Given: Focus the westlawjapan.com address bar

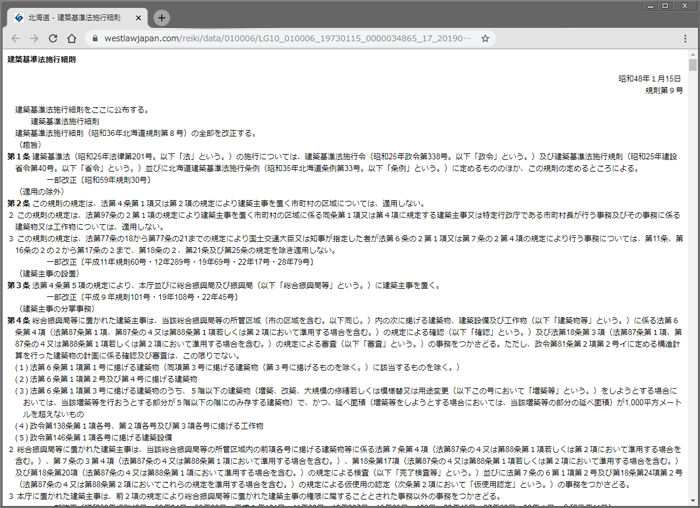Looking at the screenshot, I should pyautogui.click(x=288, y=38).
